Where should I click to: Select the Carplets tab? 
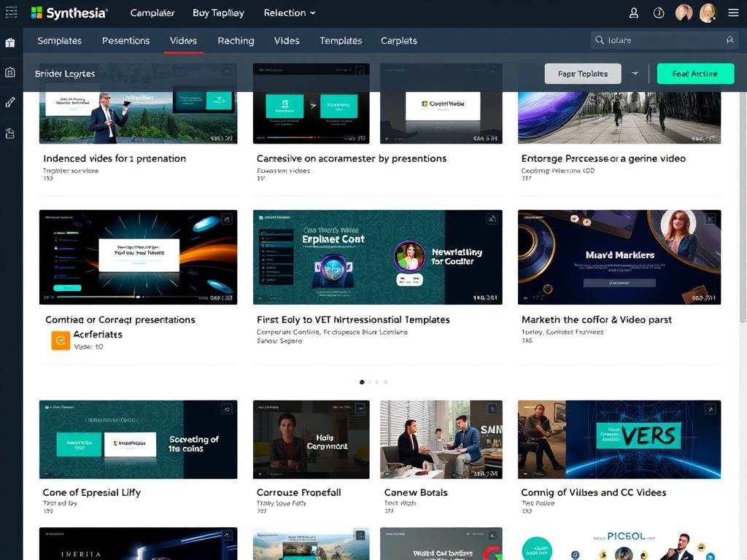[398, 41]
